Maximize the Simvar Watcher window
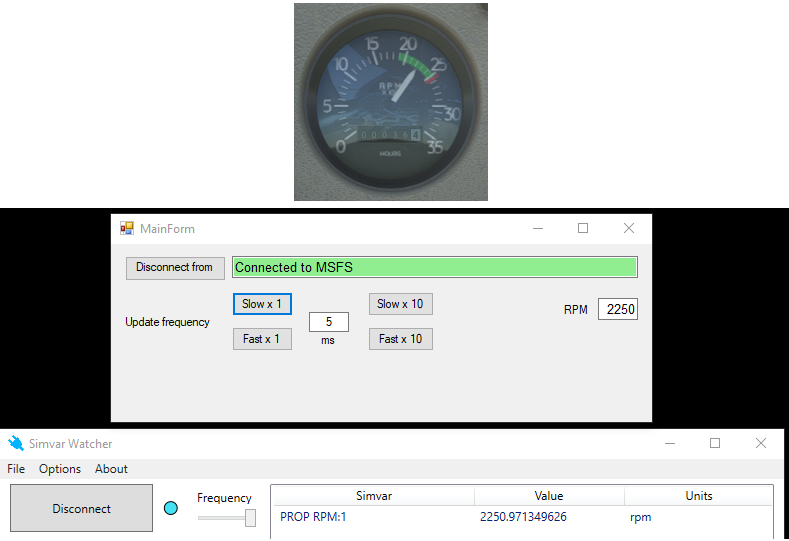This screenshot has height=541, width=789. coord(715,444)
